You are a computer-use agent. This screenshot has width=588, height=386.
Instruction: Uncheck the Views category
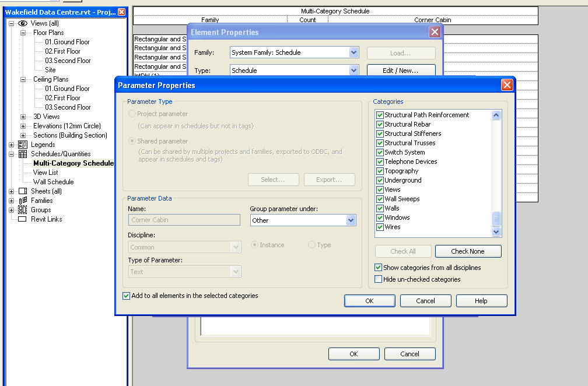(380, 190)
